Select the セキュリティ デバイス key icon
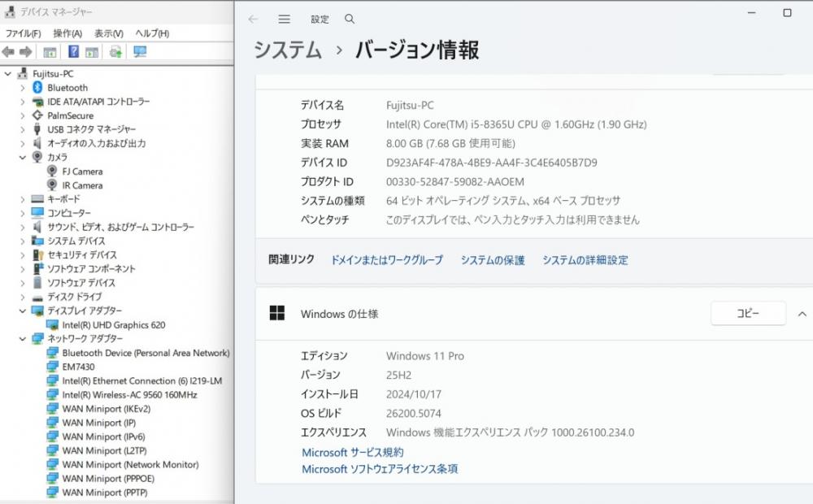813x504 pixels. [x=38, y=254]
